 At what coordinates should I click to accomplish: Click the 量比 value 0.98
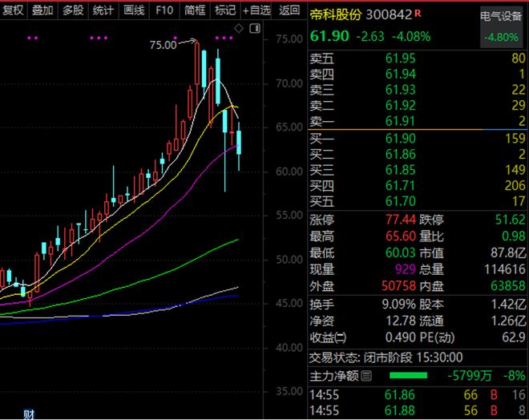coord(514,236)
